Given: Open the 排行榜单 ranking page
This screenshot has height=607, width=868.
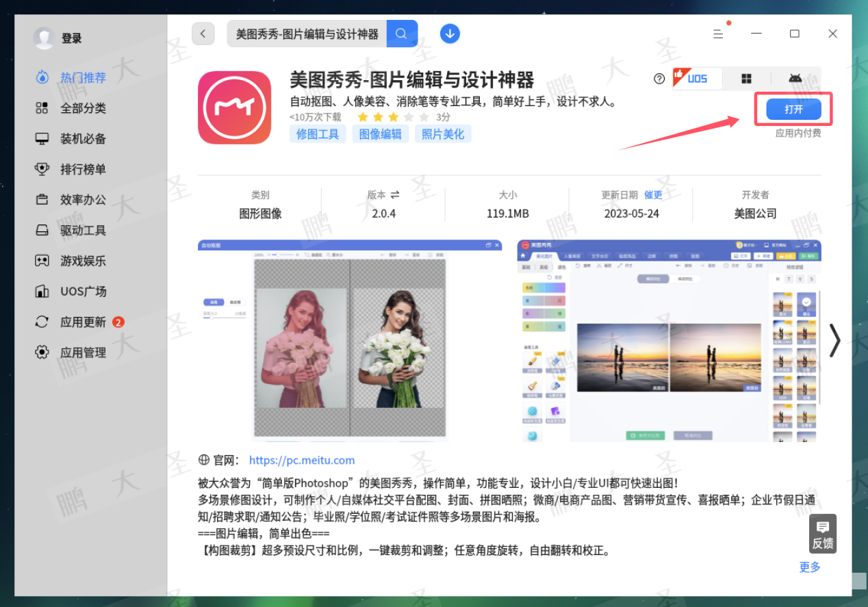Looking at the screenshot, I should point(83,169).
